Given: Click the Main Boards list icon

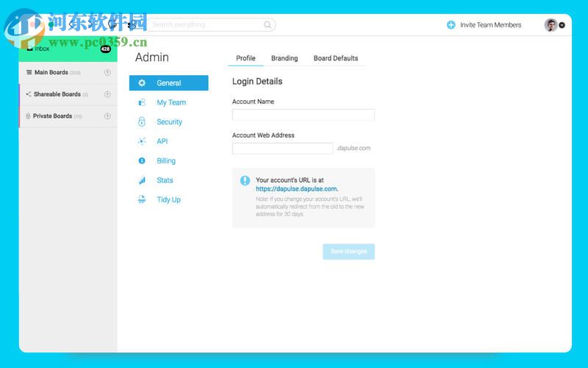Looking at the screenshot, I should pos(29,72).
